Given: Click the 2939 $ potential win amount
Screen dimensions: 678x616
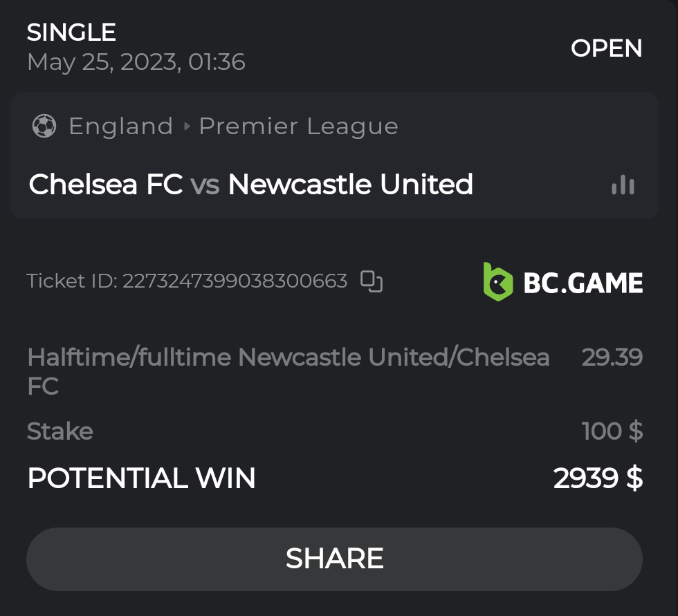Looking at the screenshot, I should click(598, 478).
